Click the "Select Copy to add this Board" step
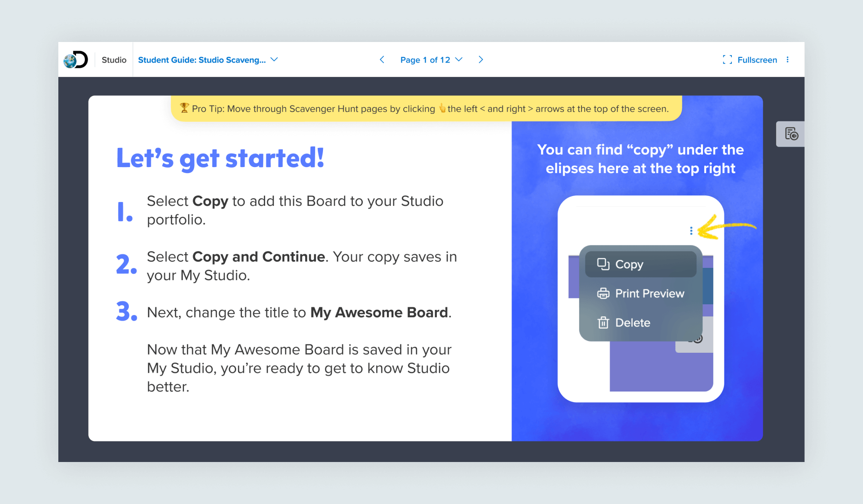 point(295,210)
